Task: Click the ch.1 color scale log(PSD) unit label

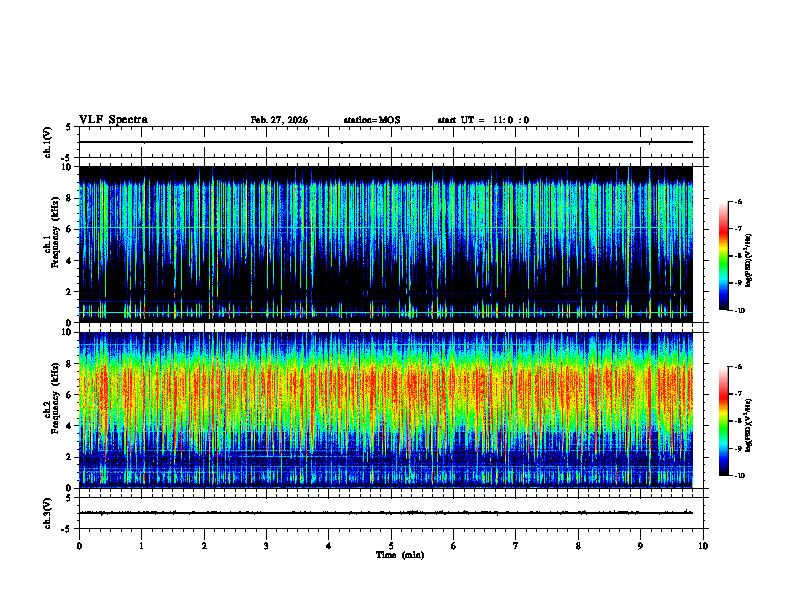Action: pos(749,260)
